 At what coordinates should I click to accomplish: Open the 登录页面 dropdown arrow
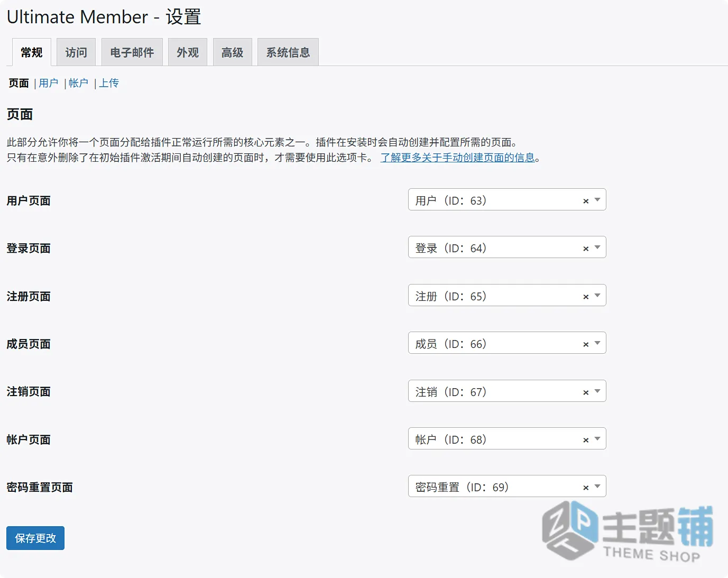click(x=597, y=247)
